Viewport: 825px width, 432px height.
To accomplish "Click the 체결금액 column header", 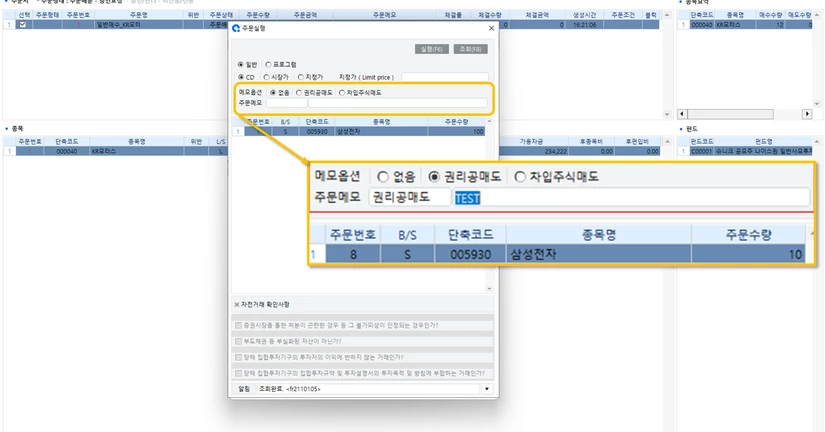I will coord(537,15).
